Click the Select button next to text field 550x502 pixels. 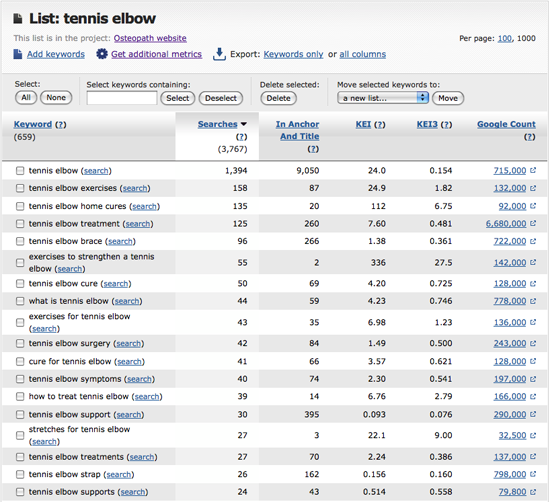pos(177,98)
